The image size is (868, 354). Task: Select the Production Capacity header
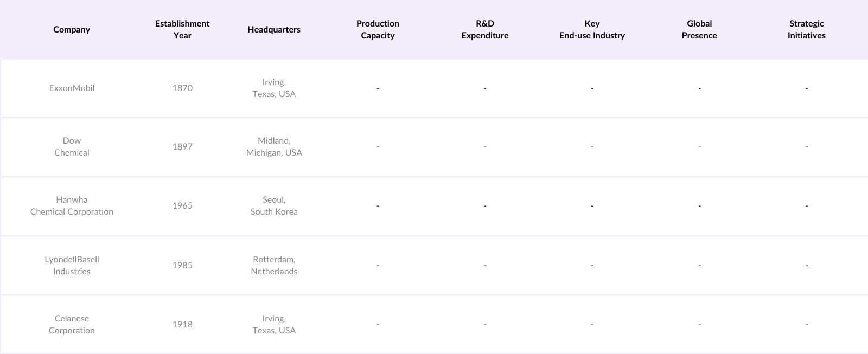coord(378,30)
